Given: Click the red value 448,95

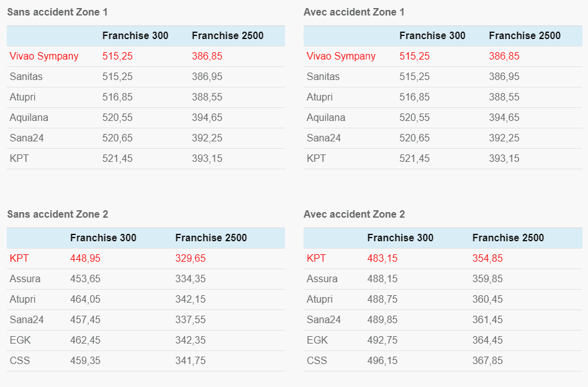Looking at the screenshot, I should coord(85,259).
